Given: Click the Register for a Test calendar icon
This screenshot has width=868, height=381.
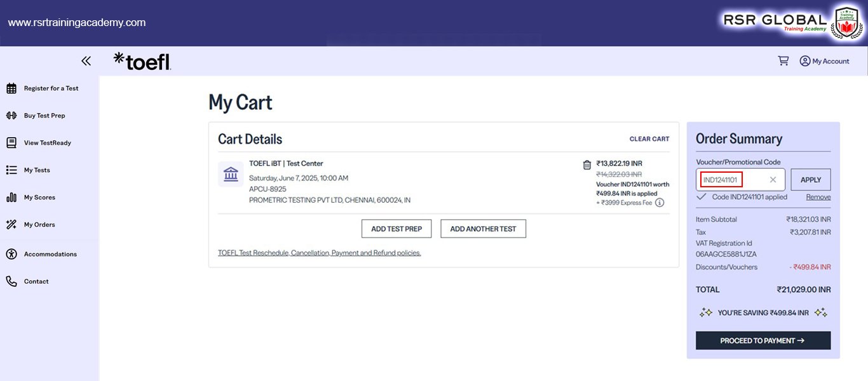Looking at the screenshot, I should click(x=11, y=88).
